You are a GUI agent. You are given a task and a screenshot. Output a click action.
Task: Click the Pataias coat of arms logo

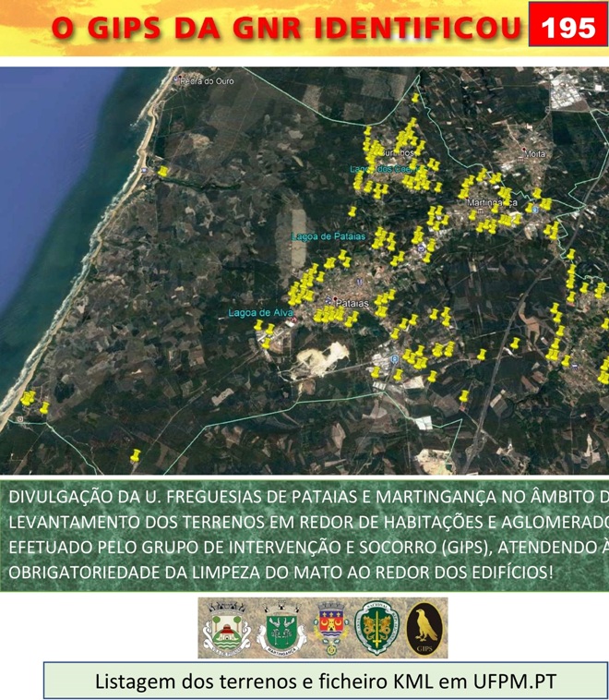(x=225, y=628)
